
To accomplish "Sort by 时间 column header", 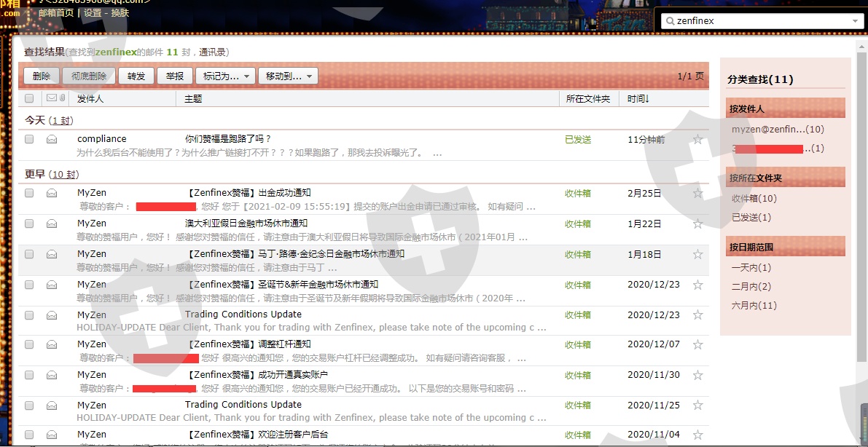I will point(638,98).
